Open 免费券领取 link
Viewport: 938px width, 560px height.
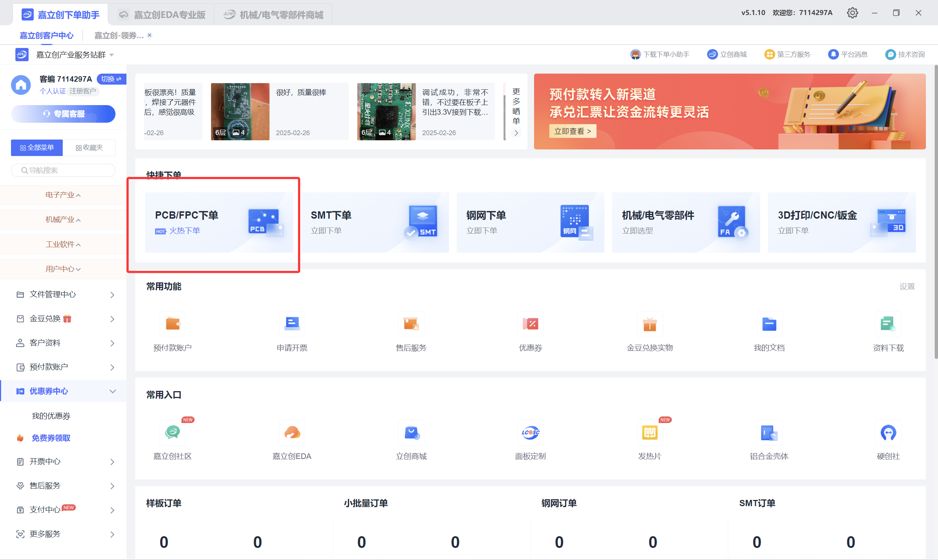tap(51, 438)
